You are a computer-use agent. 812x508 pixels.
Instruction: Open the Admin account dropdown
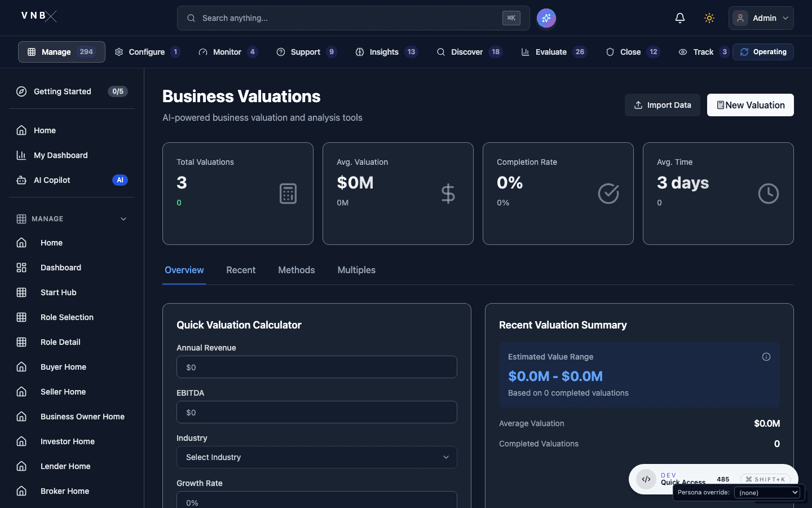coord(761,17)
